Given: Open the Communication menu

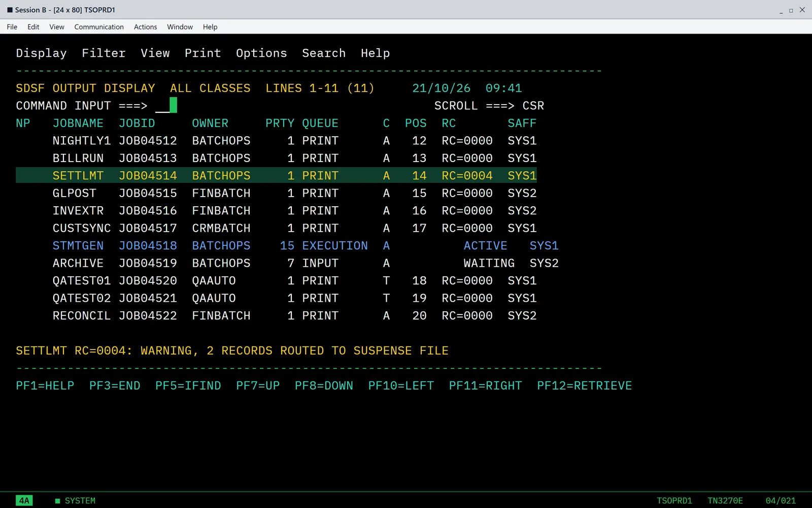Looking at the screenshot, I should 99,27.
